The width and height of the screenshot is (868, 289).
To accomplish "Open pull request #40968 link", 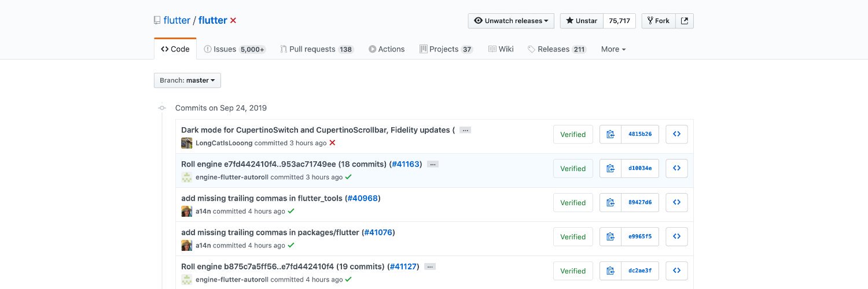I will coord(363,198).
